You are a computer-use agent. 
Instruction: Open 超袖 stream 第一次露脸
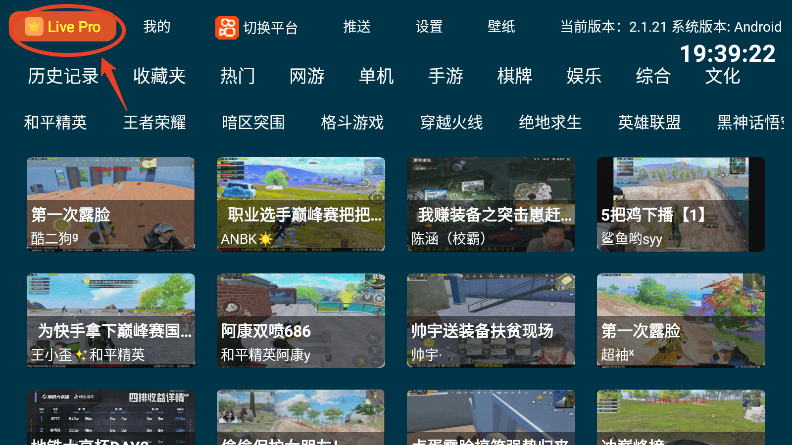[681, 321]
